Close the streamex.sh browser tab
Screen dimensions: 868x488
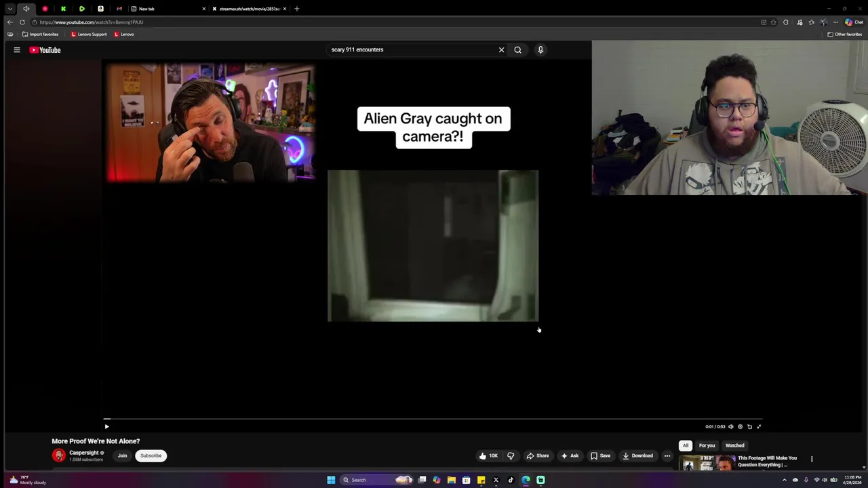pos(285,9)
